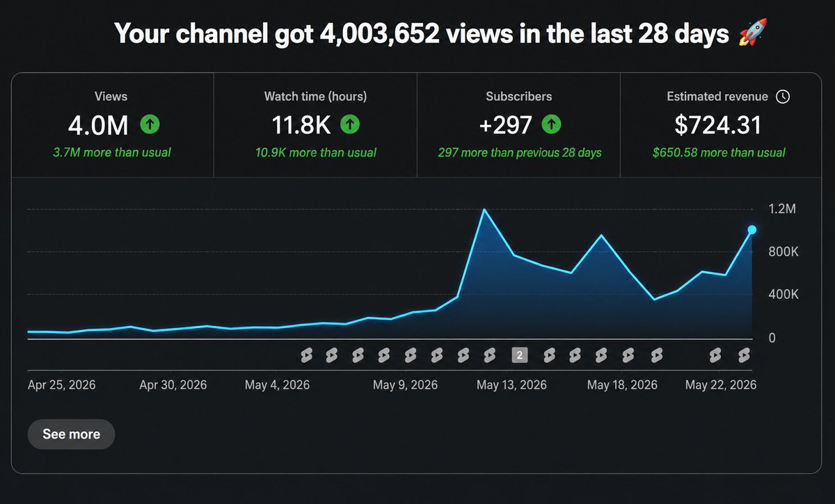
Task: Click Shorts marker above the May 9, 2026 tick
Action: [x=410, y=355]
